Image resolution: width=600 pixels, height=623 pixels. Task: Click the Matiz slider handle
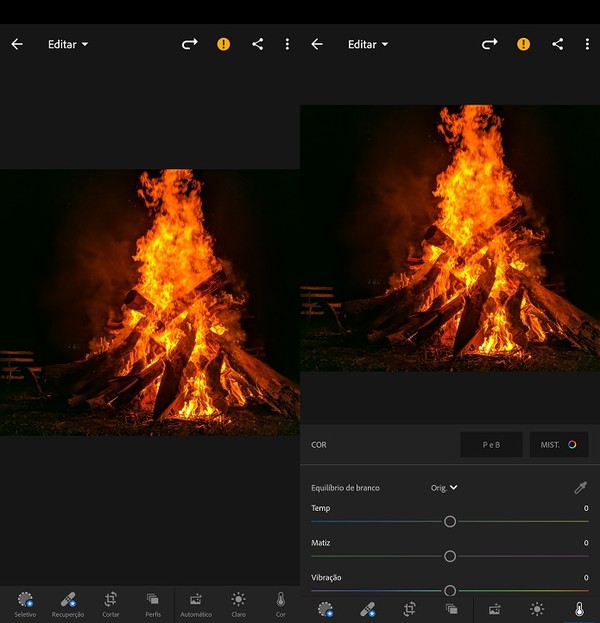pos(450,556)
